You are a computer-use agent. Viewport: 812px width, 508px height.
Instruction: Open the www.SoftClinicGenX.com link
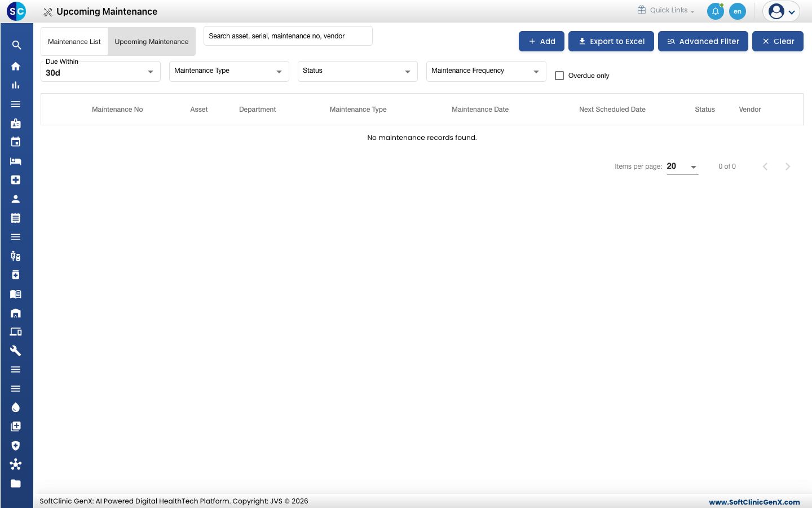(754, 502)
